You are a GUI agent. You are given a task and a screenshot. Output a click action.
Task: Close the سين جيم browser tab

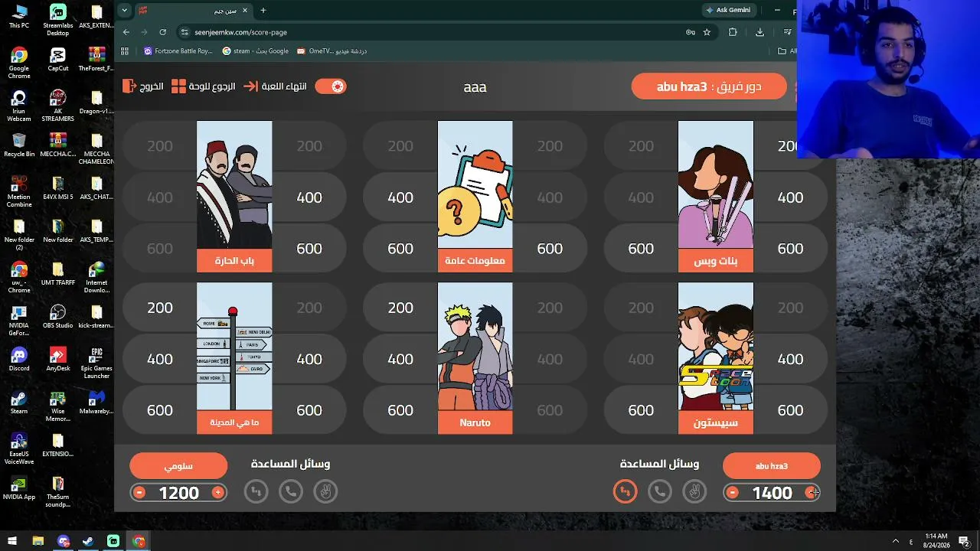click(244, 11)
